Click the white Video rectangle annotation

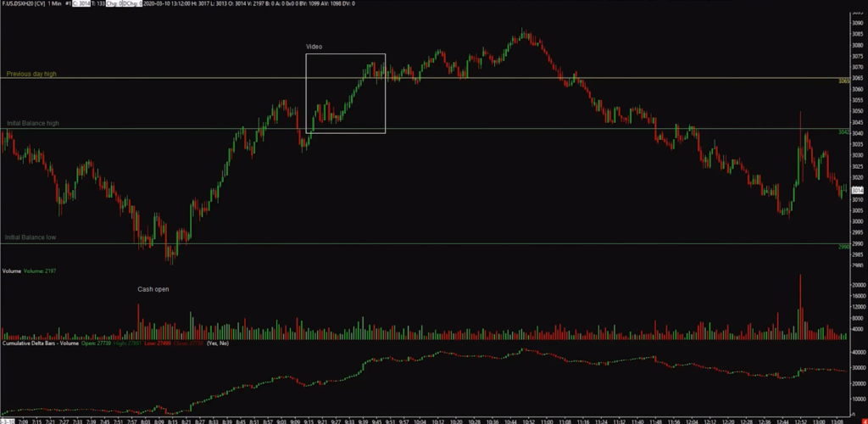[306, 93]
